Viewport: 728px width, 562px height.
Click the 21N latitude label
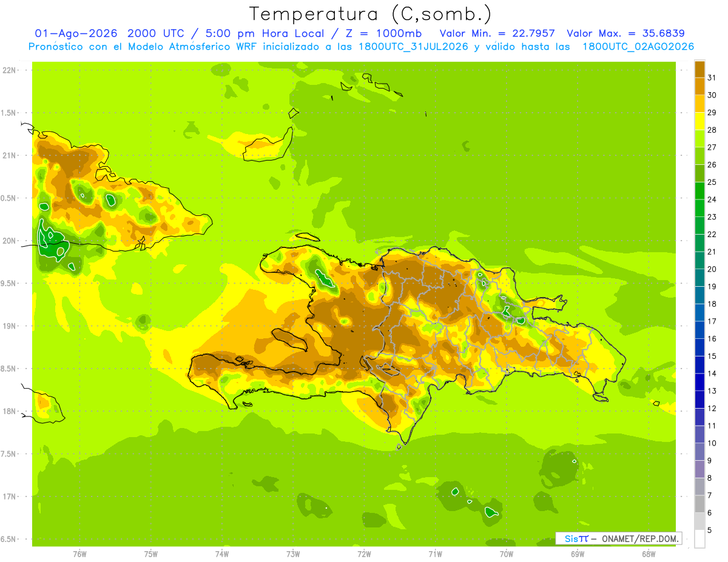[x=9, y=156]
